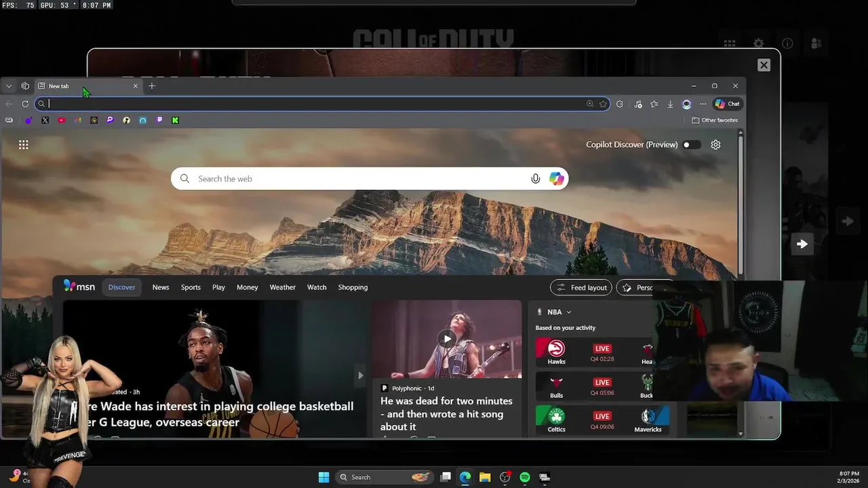Open Settings and more ellipsis menu
The image size is (868, 488).
coord(703,104)
